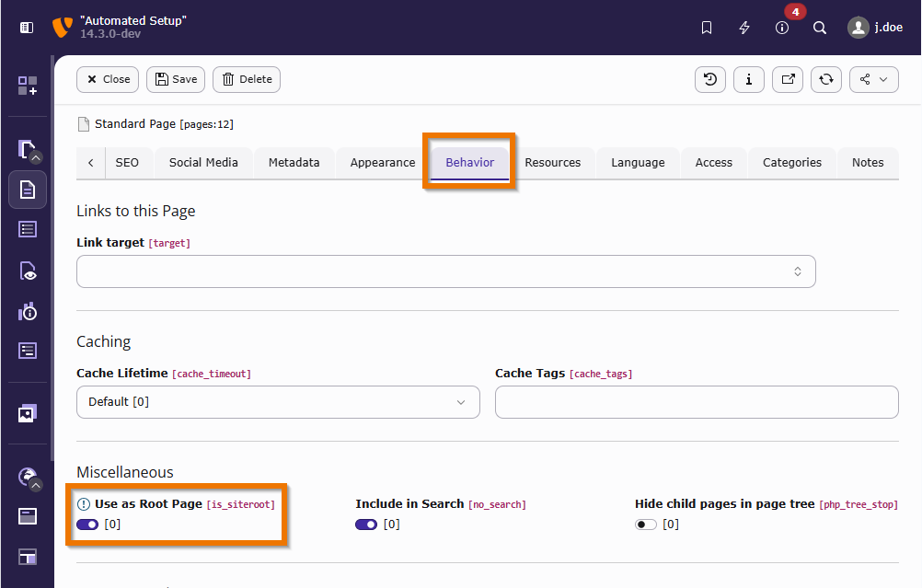922x588 pixels.
Task: Show record information via the i button
Action: [749, 79]
